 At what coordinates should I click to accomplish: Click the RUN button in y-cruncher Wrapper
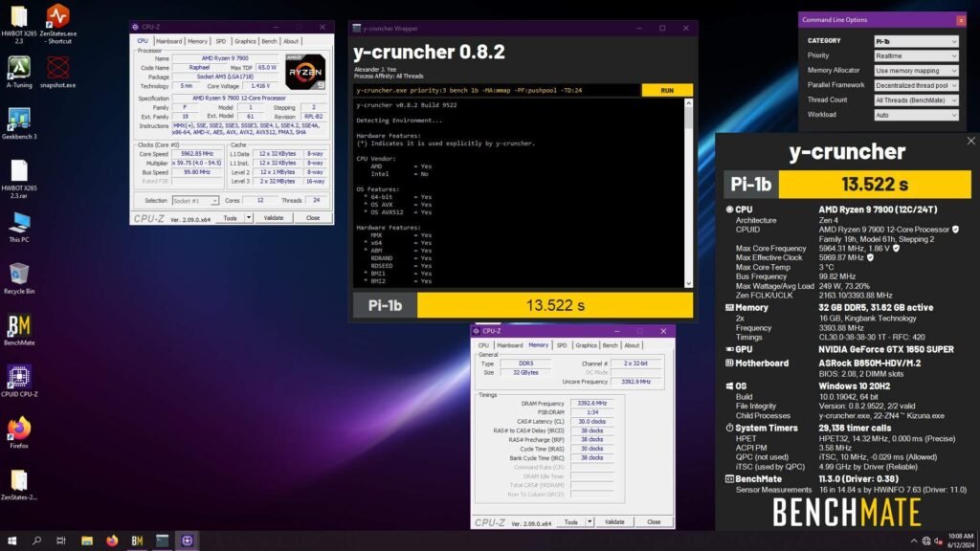[x=666, y=89]
